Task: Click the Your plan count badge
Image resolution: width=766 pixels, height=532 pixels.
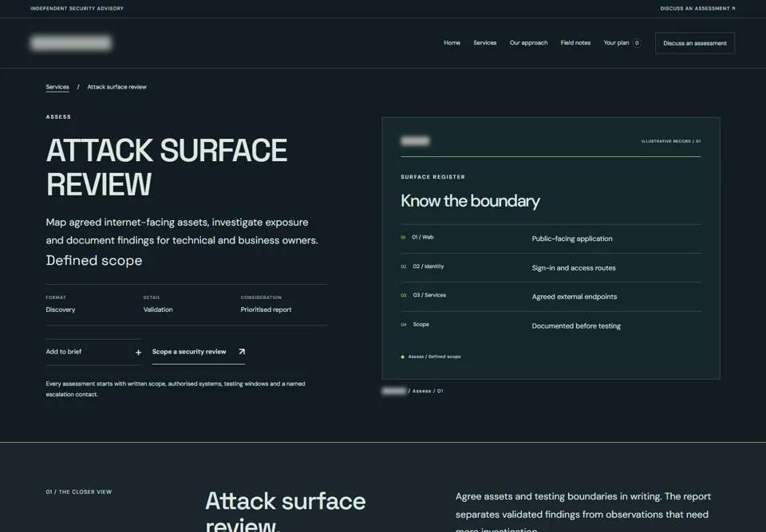Action: click(637, 43)
